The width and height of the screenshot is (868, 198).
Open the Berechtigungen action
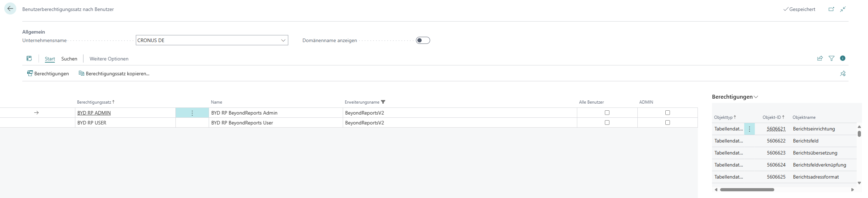48,74
